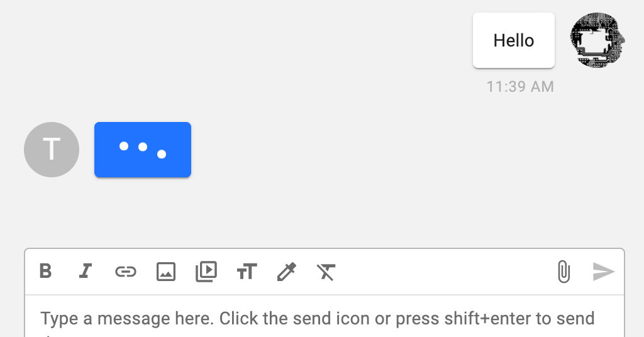Clear text formatting
Image resolution: width=644 pixels, height=337 pixels.
(326, 272)
